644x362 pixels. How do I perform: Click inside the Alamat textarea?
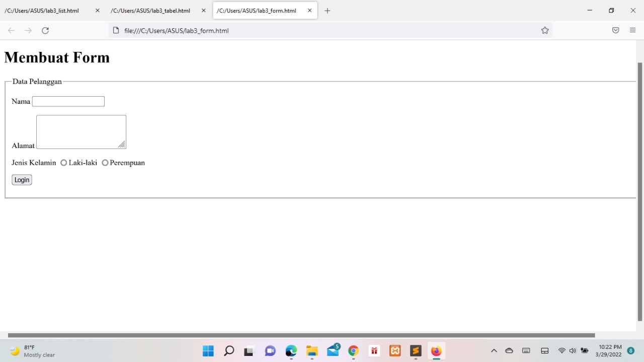click(81, 132)
